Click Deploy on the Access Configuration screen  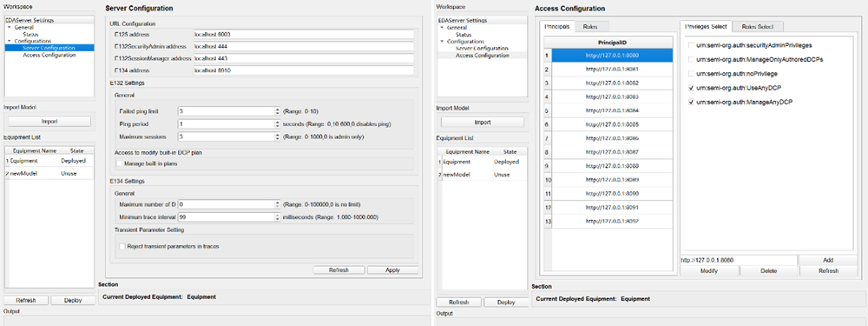[506, 303]
